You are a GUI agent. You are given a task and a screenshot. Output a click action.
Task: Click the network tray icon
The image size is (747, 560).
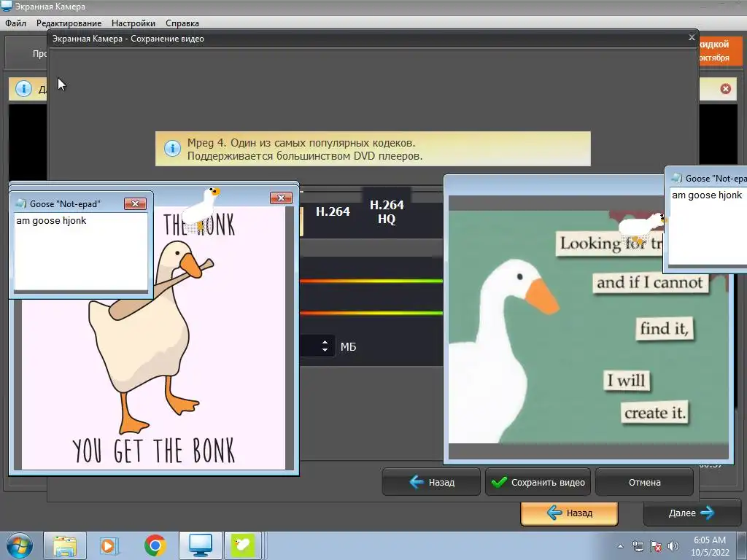pyautogui.click(x=638, y=546)
